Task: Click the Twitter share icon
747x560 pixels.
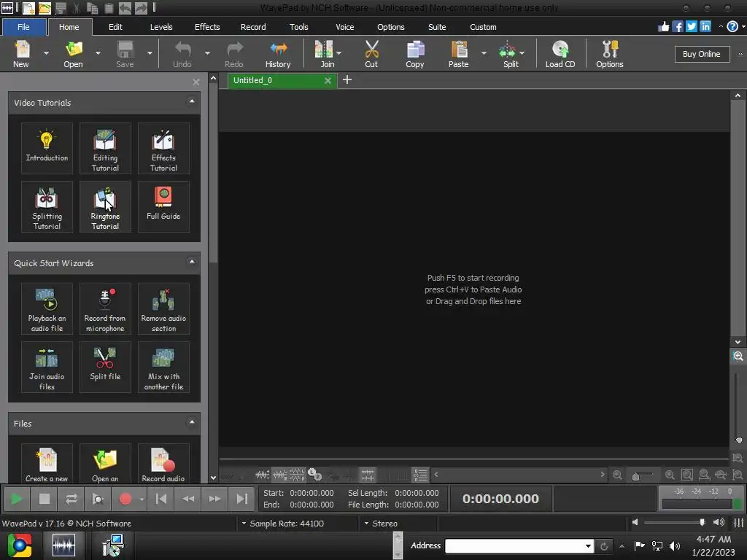Action: [692, 27]
